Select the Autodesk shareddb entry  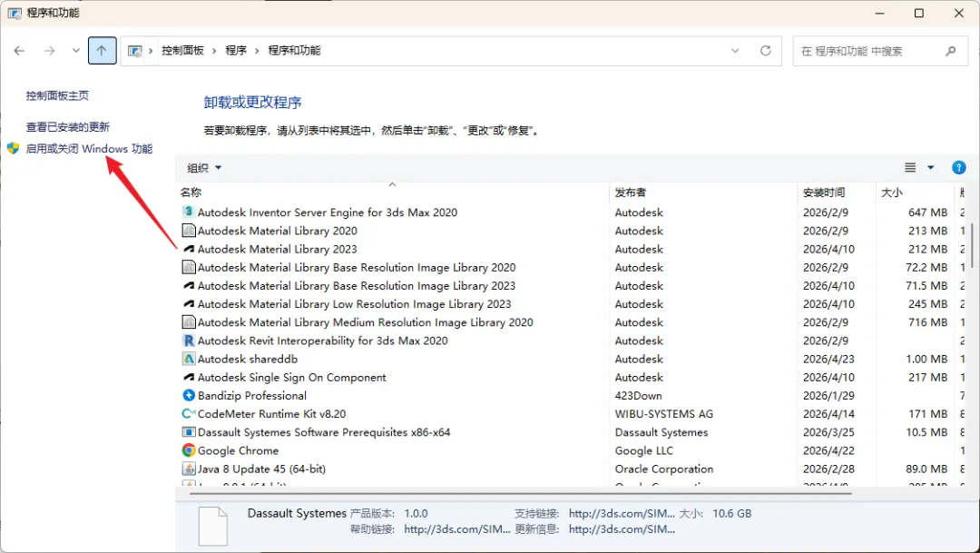pos(248,359)
